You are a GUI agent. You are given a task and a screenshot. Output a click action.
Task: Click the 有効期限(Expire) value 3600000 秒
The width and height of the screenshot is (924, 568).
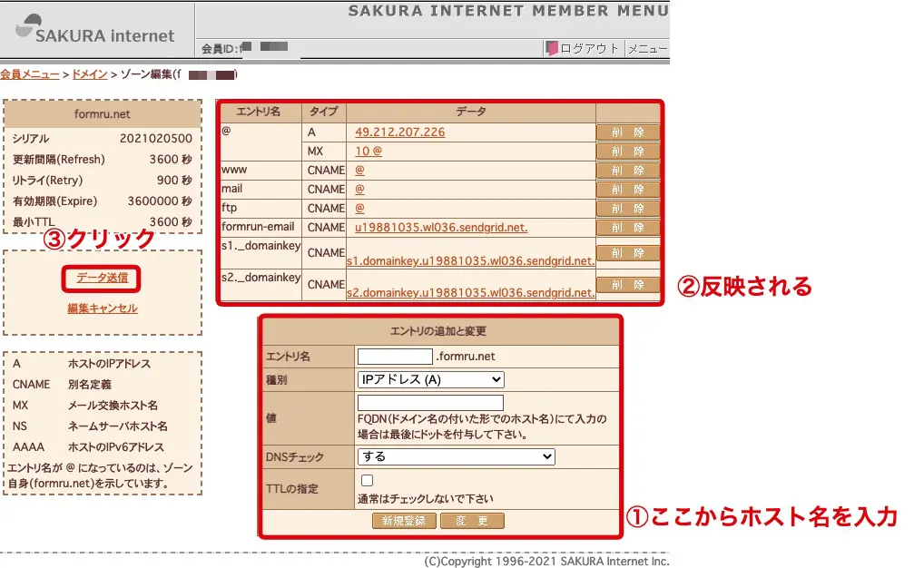(160, 201)
